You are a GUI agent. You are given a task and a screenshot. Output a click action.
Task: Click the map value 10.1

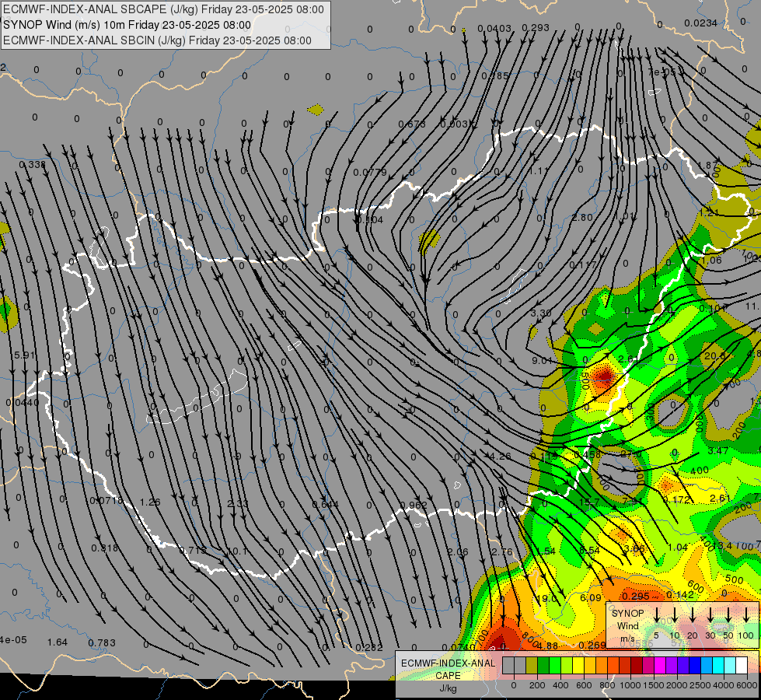pyautogui.click(x=237, y=551)
